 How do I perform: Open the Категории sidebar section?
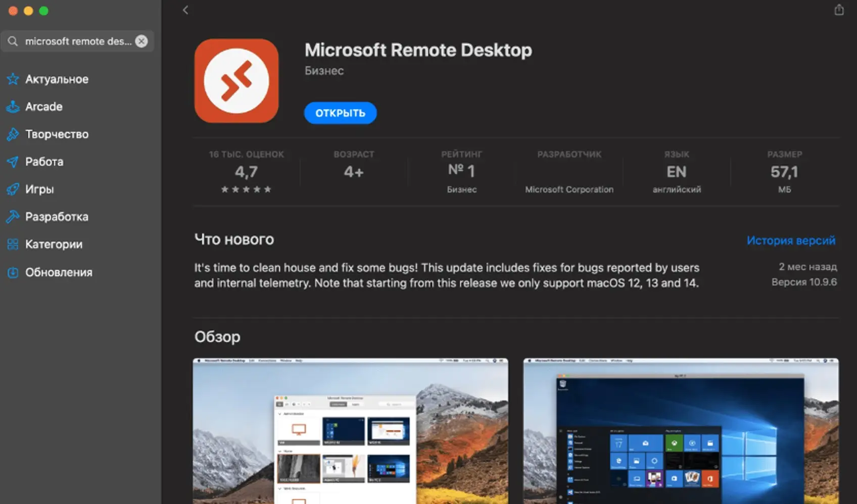(54, 244)
